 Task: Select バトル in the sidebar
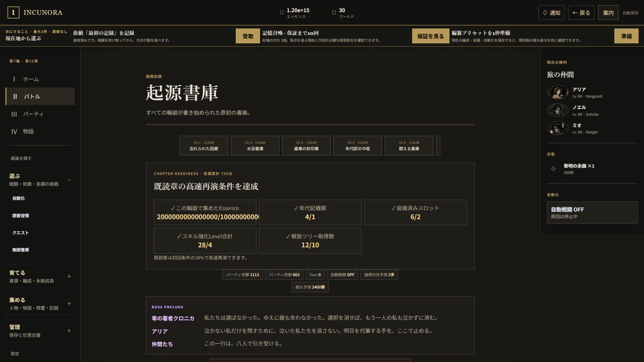40,97
